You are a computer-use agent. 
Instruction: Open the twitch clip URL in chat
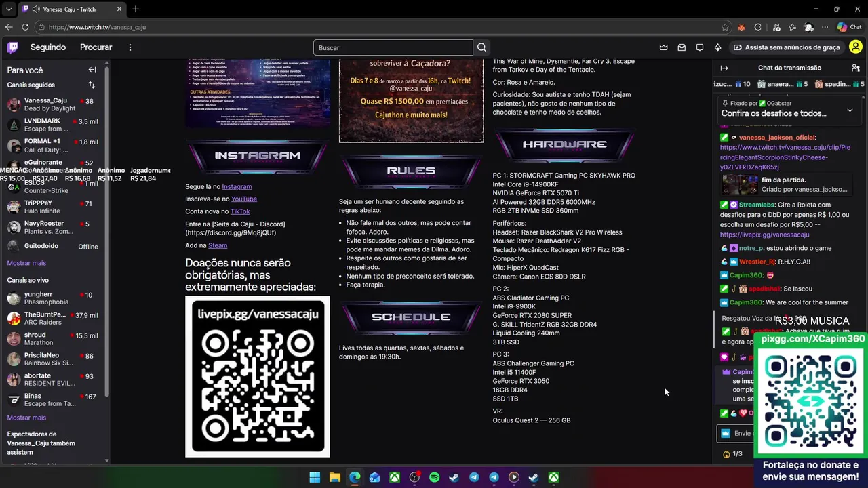coord(785,157)
